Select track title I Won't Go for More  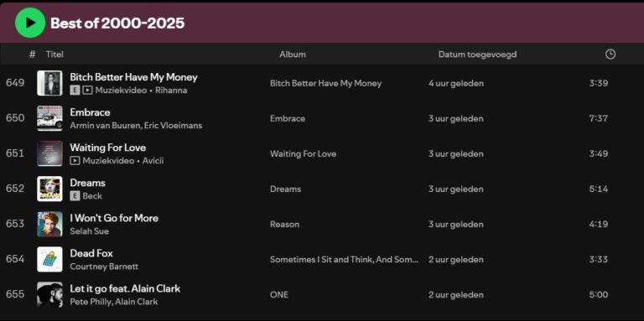[114, 219]
